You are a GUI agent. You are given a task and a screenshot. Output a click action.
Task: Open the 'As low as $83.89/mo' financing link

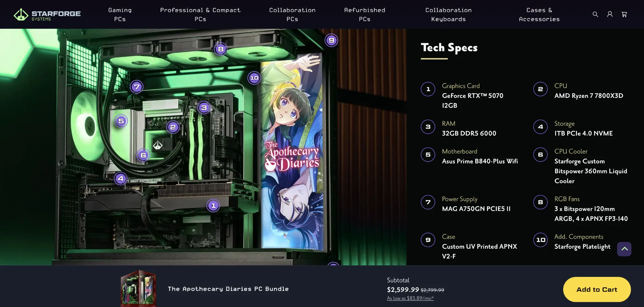[410, 298]
